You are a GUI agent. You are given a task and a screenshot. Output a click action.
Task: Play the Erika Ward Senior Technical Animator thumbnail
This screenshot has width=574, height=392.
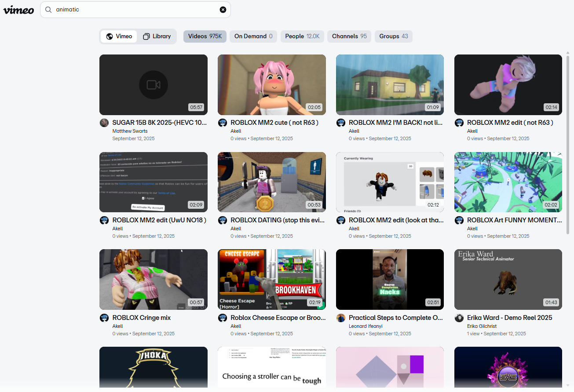tap(508, 280)
